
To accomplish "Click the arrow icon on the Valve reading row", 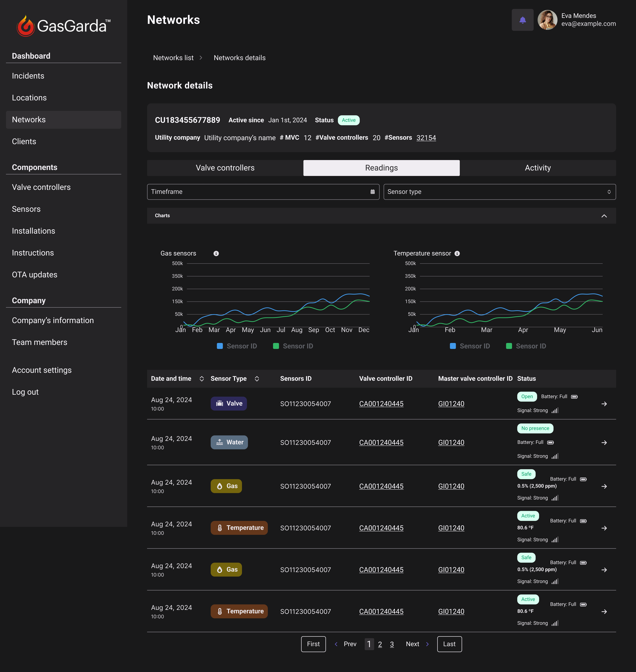I will point(605,404).
